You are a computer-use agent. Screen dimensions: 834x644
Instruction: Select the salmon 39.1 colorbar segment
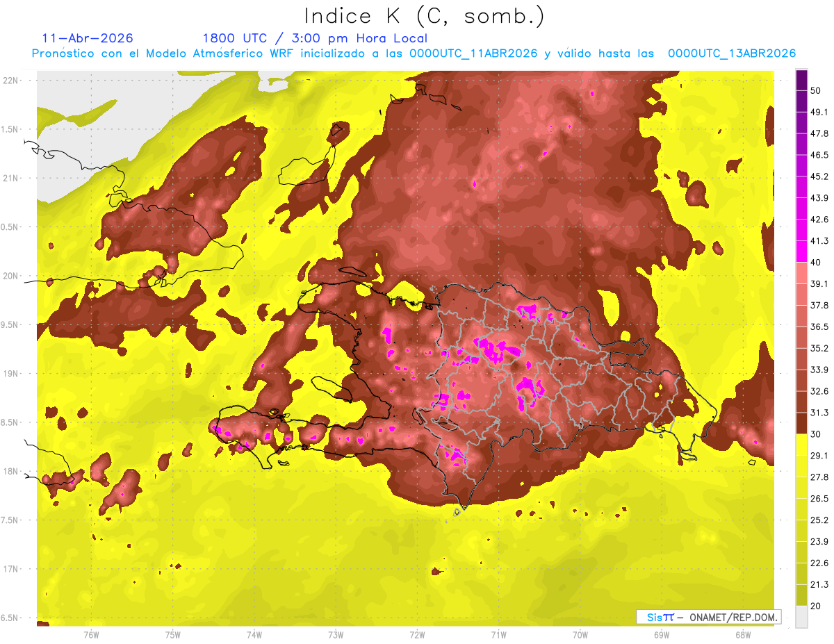[x=801, y=272]
